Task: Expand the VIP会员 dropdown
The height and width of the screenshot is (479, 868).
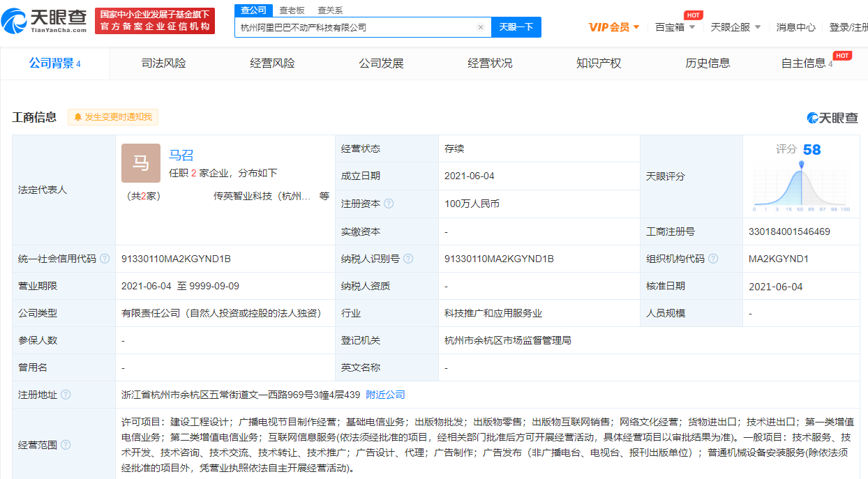Action: (614, 27)
